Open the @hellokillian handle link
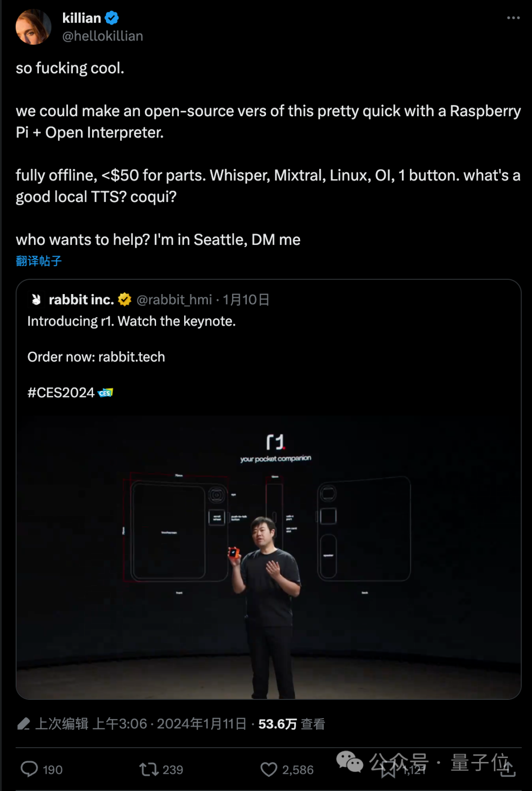This screenshot has width=532, height=791. (102, 36)
